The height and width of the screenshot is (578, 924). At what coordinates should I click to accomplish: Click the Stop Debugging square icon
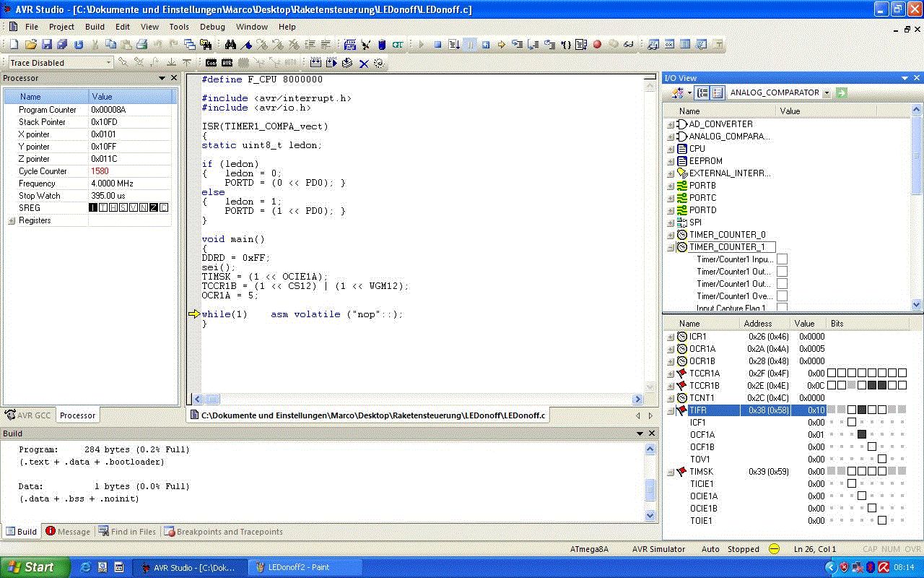click(x=437, y=45)
